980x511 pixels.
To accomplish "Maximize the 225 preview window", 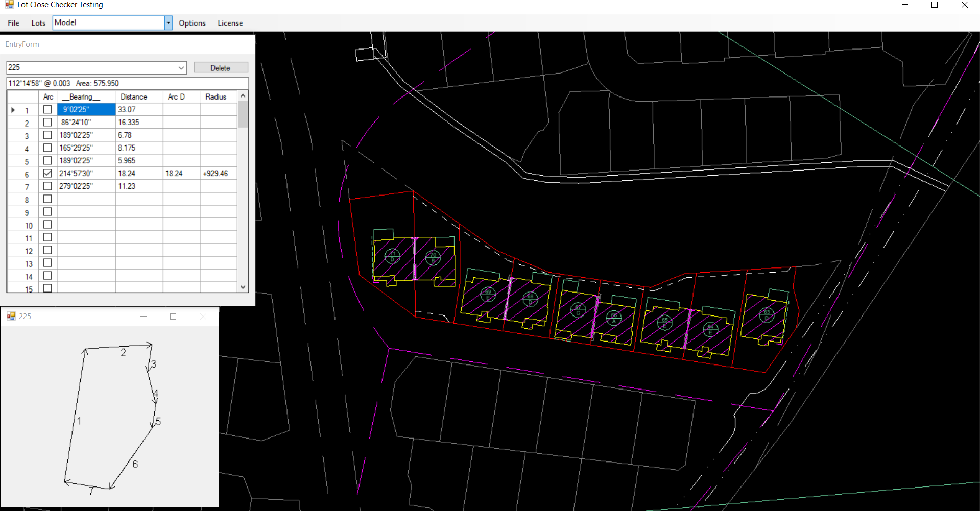I will point(173,317).
